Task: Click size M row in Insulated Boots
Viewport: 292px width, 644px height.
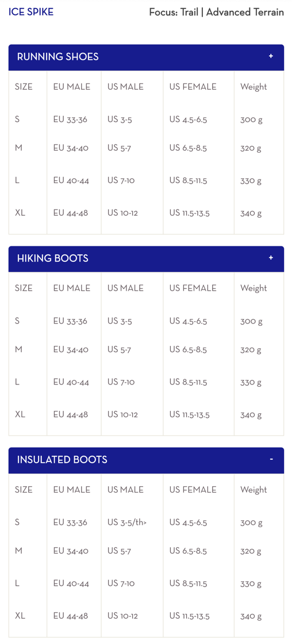Action: pos(146,551)
